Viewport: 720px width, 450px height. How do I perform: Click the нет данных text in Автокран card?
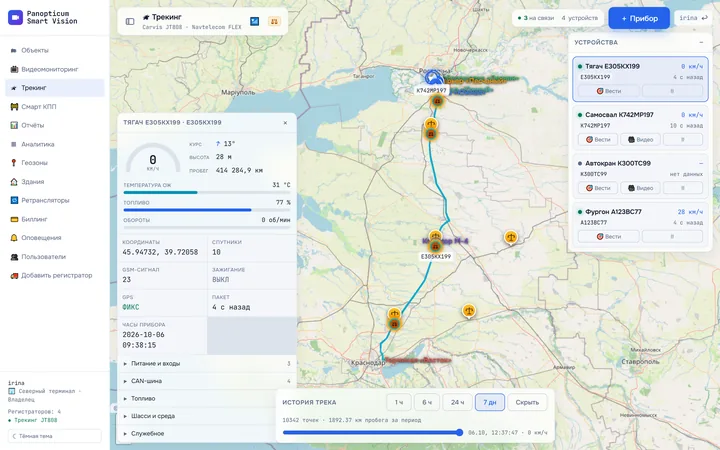(686, 174)
